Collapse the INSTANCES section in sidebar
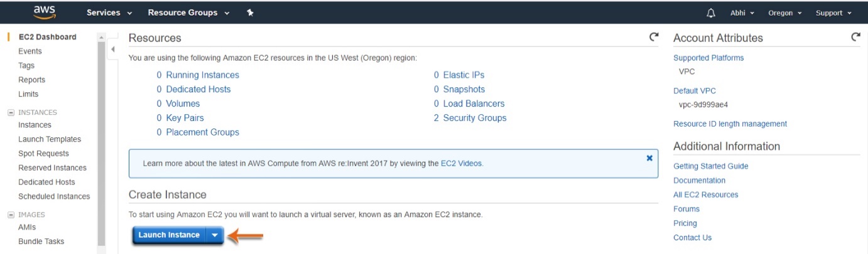The height and width of the screenshot is (254, 868). tap(11, 113)
